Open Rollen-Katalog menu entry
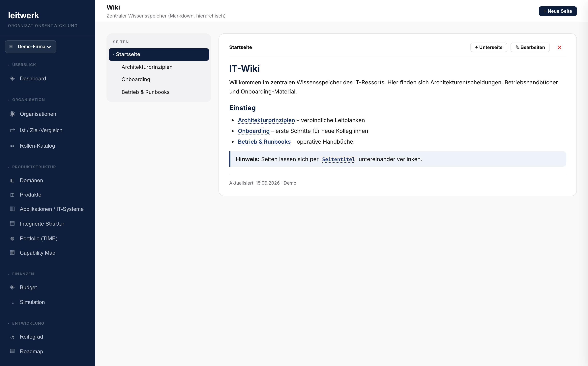Viewport: 588px width, 366px height. (38, 146)
